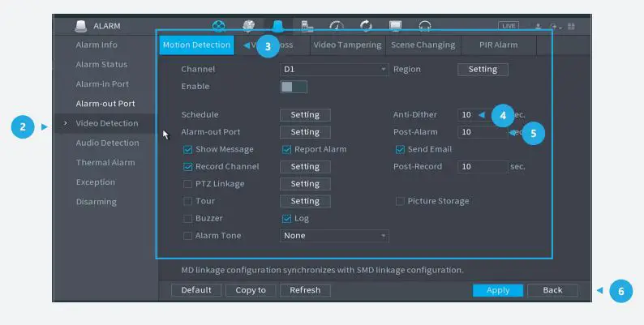
Task: Click the grid layout icon at top right
Action: tap(571, 26)
